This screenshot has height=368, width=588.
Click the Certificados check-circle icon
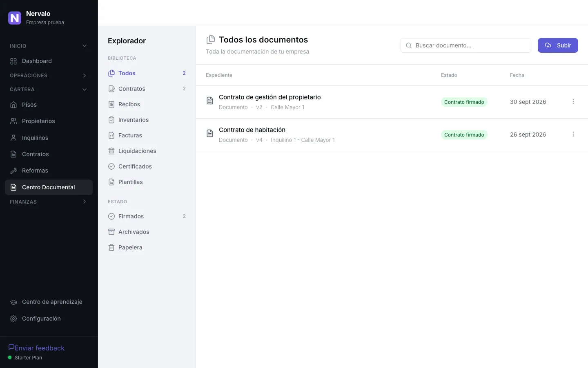coord(111,166)
